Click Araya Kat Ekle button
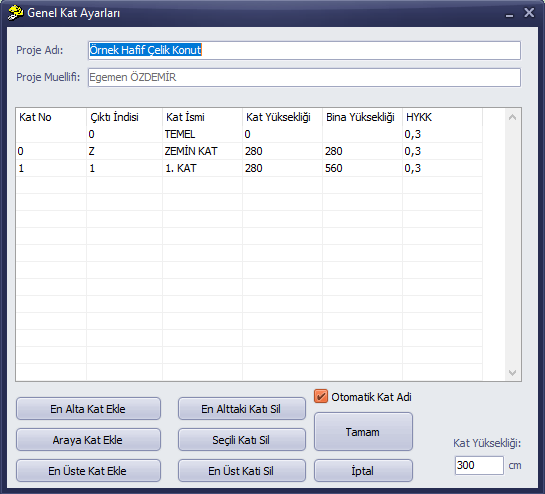The height and width of the screenshot is (494, 545). [x=88, y=440]
